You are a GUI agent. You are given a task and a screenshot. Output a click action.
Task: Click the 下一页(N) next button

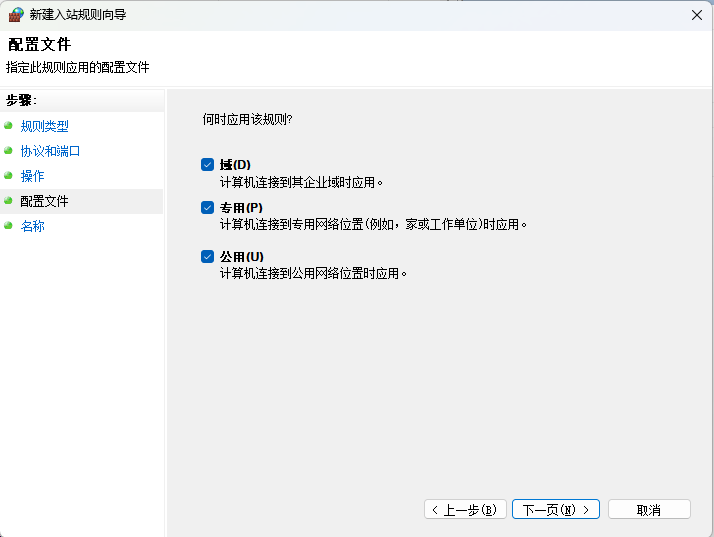pos(556,509)
